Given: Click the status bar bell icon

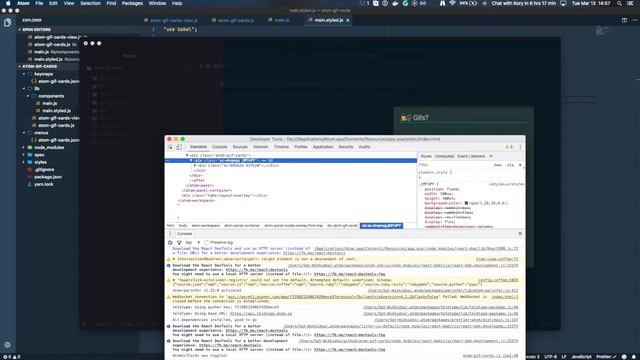Looking at the screenshot, I should tap(634, 357).
